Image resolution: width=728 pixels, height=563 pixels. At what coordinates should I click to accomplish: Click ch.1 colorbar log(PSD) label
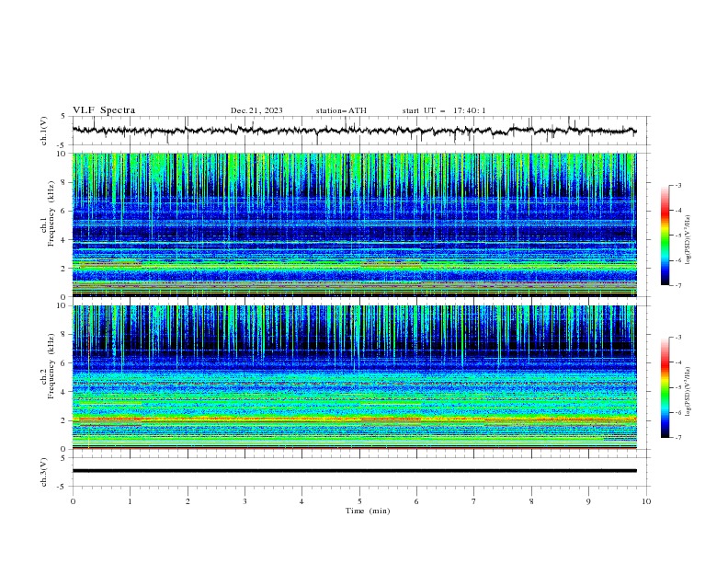(x=688, y=240)
